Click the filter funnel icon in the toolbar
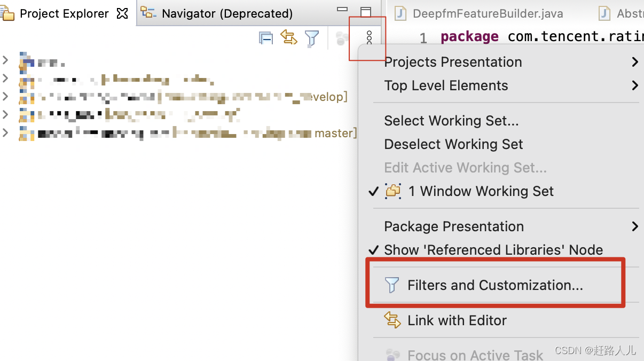Image resolution: width=644 pixels, height=361 pixels. coord(312,38)
